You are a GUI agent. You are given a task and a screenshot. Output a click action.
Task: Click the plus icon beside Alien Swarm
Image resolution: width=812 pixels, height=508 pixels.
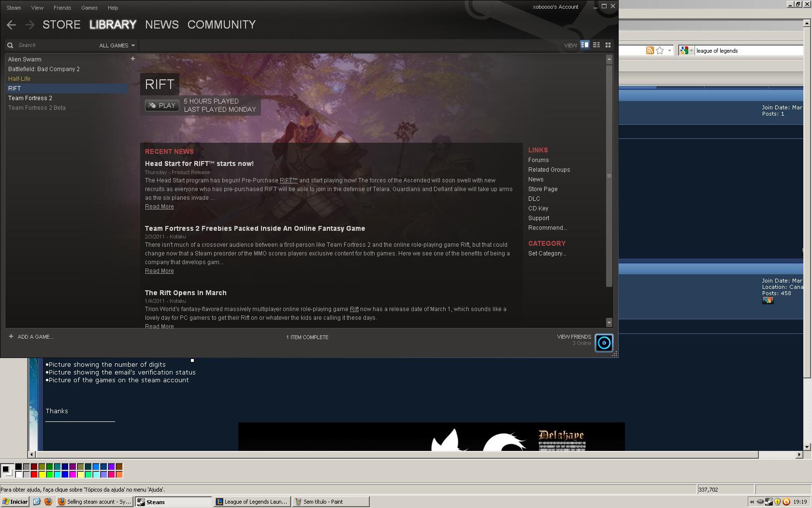coord(133,59)
